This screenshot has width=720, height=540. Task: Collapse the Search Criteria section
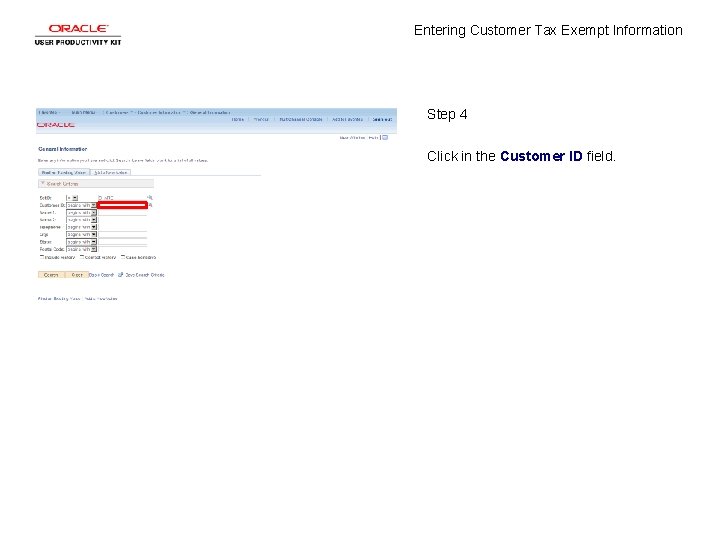(43, 184)
